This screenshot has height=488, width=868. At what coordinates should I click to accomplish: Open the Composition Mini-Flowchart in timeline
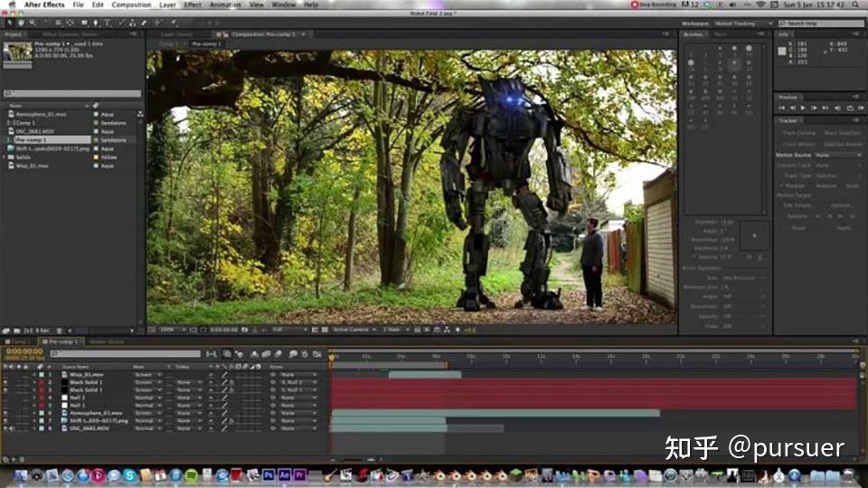(211, 353)
